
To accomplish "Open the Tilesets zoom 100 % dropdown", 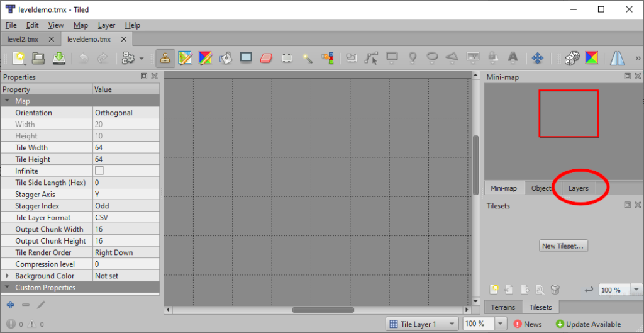I will (x=636, y=290).
